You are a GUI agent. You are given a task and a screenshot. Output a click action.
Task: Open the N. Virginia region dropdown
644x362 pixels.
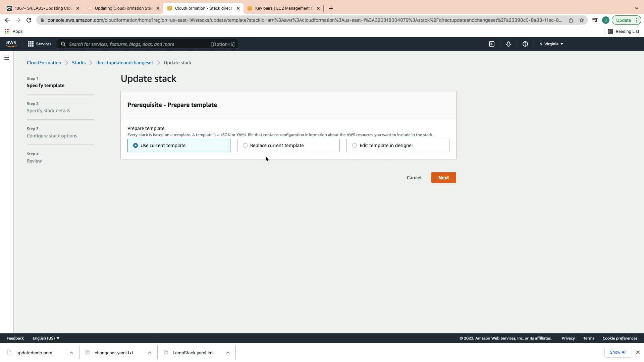pyautogui.click(x=551, y=44)
